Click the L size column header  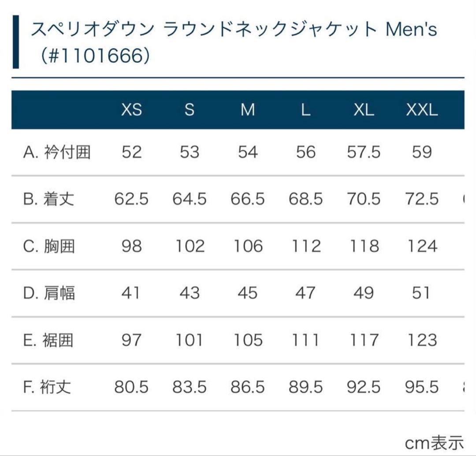[305, 110]
